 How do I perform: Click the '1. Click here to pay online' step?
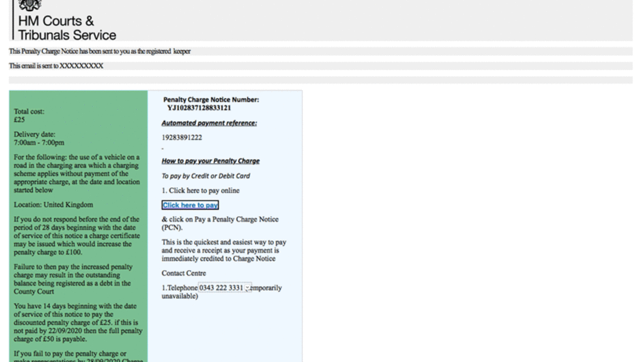coord(200,190)
